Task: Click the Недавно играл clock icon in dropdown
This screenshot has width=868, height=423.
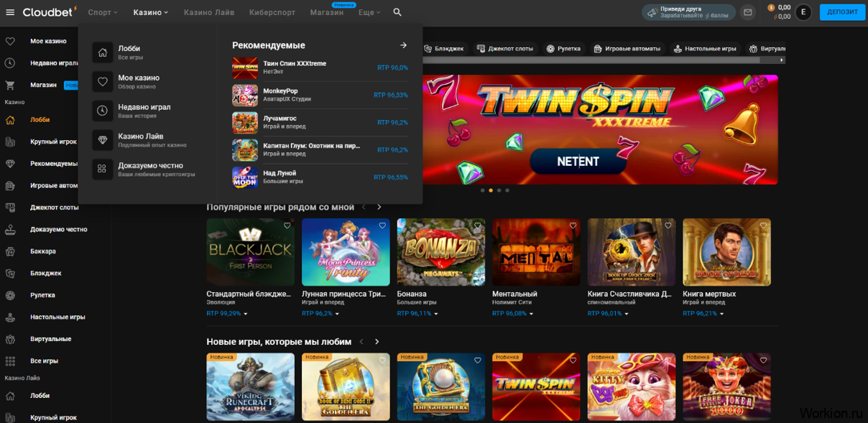Action: (x=103, y=111)
